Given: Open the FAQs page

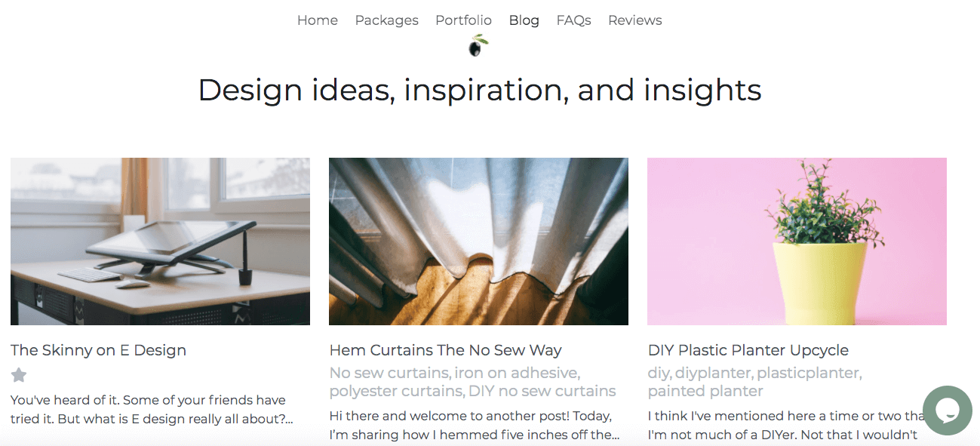Looking at the screenshot, I should point(573,20).
